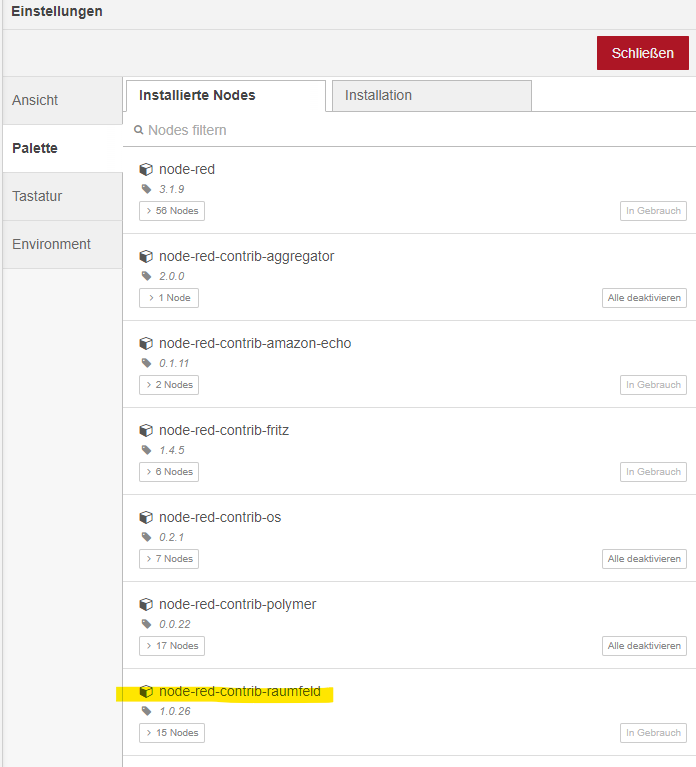The width and height of the screenshot is (696, 767).
Task: Click the version number 0.1.11
Action: 174,363
